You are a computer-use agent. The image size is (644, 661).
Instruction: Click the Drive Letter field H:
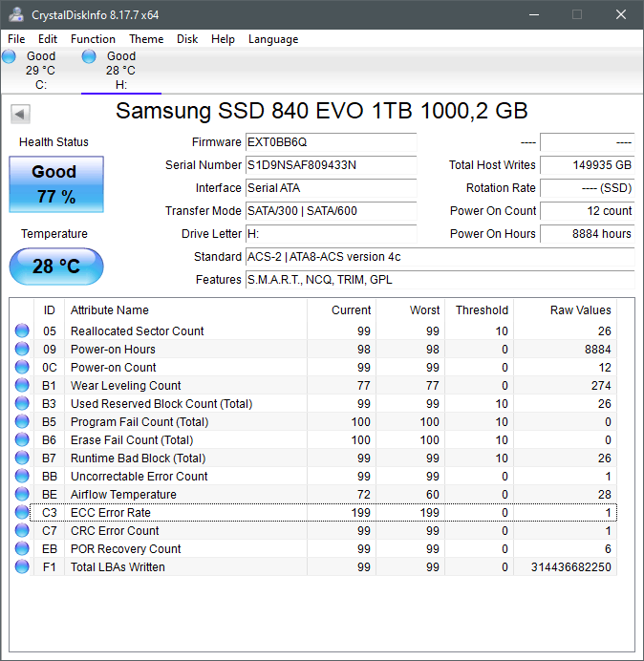pyautogui.click(x=331, y=233)
